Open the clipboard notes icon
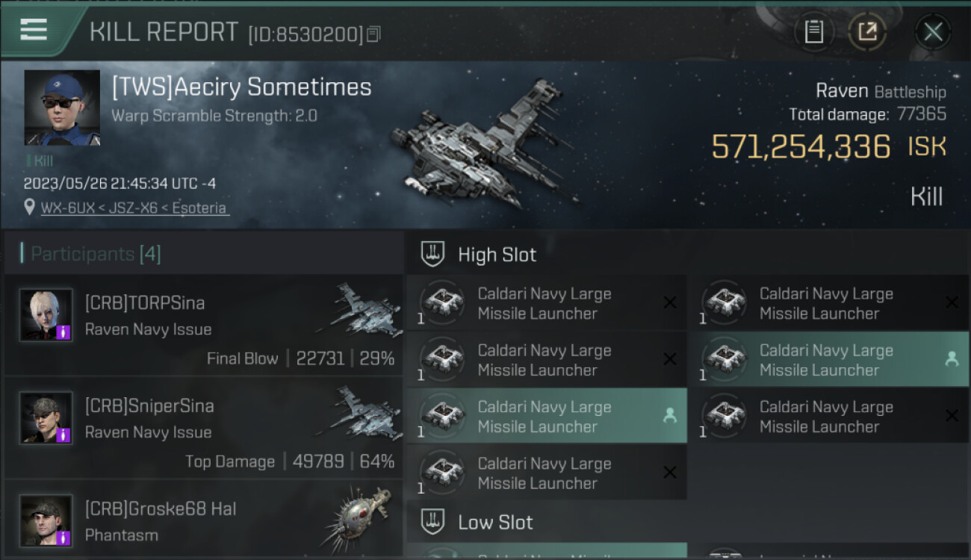Viewport: 971px width, 560px height. pos(813,32)
